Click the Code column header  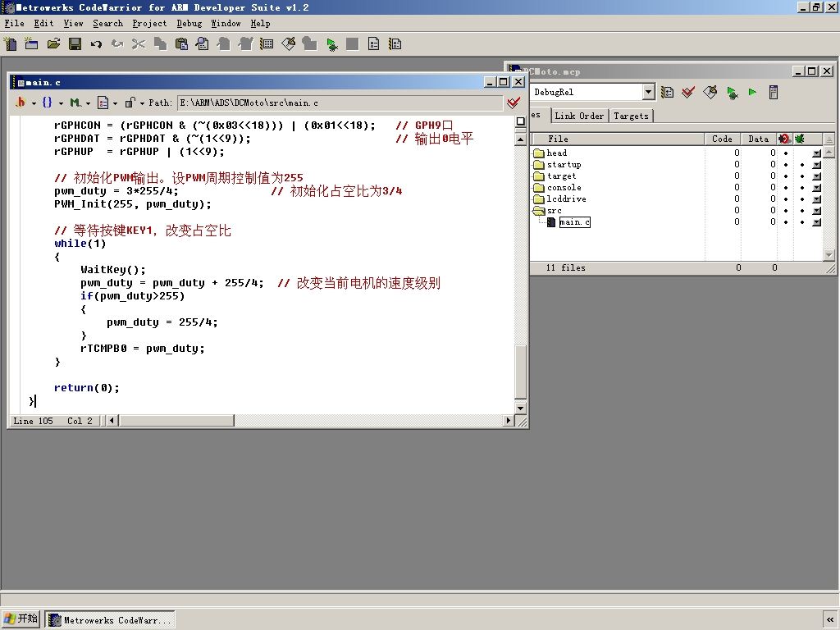722,139
